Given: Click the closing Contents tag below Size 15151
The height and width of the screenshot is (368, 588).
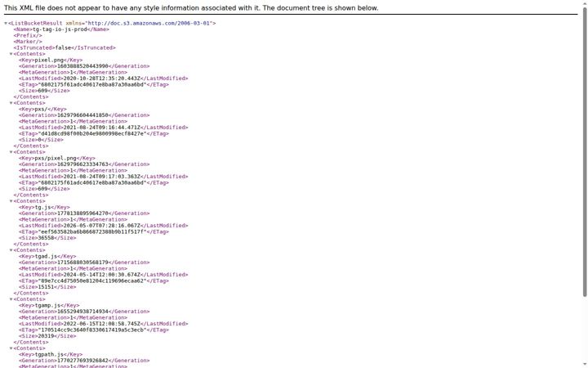Looking at the screenshot, I should point(31,294).
